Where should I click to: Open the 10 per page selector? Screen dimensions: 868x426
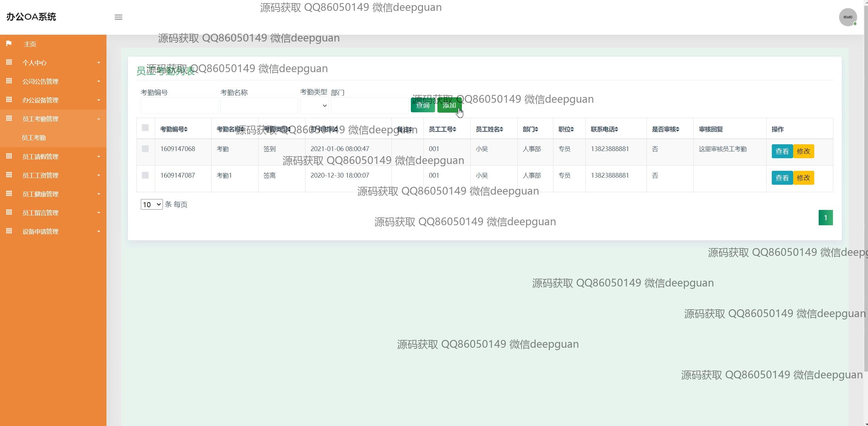coord(151,204)
